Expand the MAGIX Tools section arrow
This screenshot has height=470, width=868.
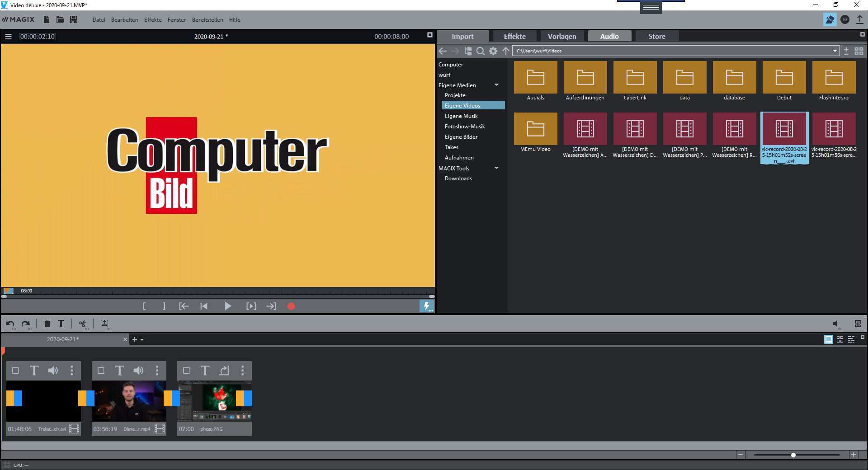(x=496, y=168)
